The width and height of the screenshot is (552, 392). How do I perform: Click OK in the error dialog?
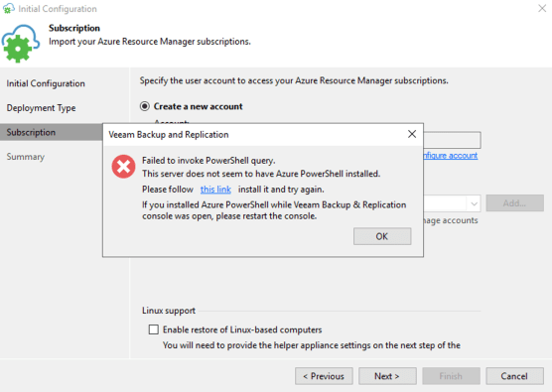tap(382, 236)
